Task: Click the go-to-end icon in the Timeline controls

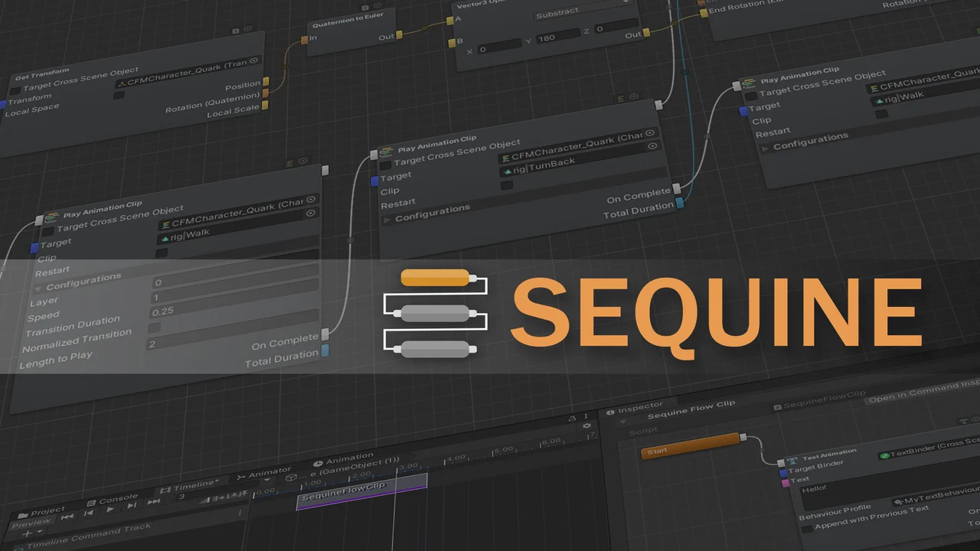Action: point(153,502)
